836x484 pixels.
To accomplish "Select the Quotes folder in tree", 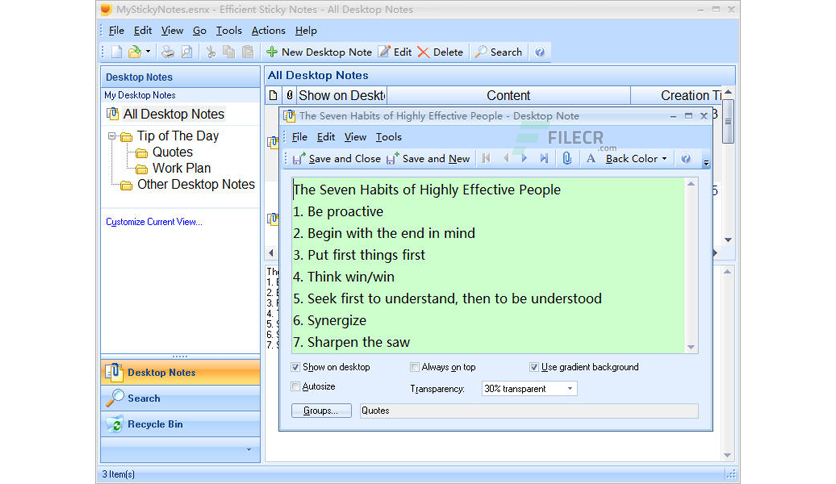I will (x=172, y=152).
